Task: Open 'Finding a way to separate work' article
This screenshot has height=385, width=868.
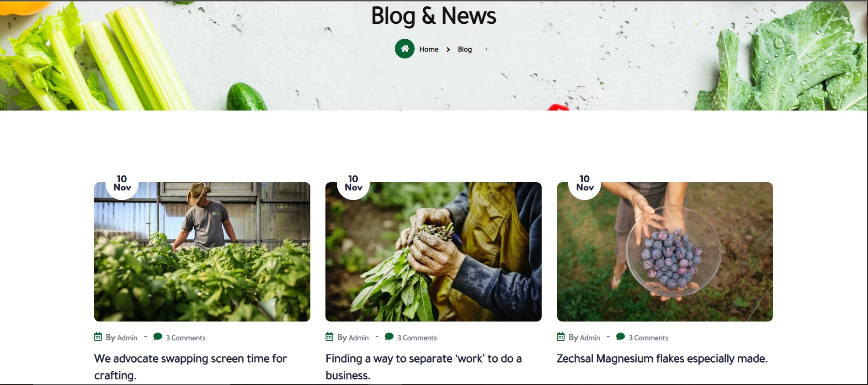Action: [x=424, y=367]
